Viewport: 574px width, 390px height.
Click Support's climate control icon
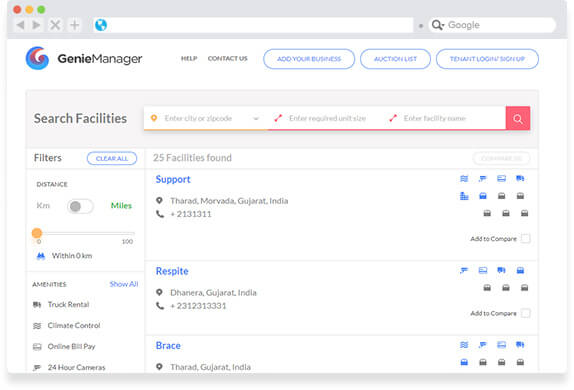(464, 179)
